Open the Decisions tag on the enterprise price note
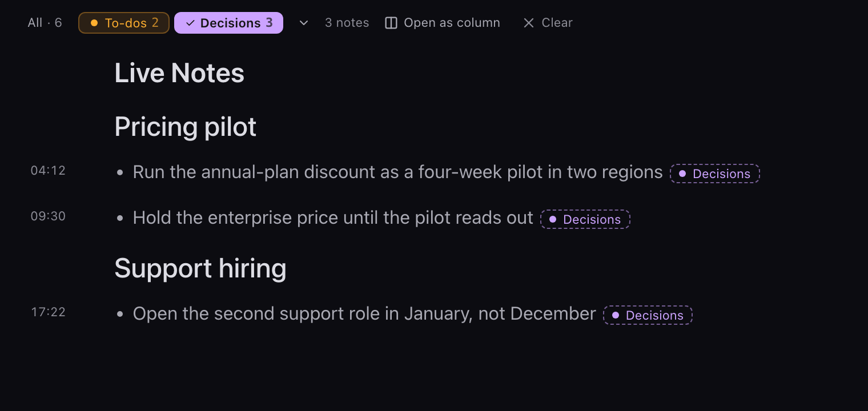This screenshot has width=868, height=411. [x=585, y=219]
